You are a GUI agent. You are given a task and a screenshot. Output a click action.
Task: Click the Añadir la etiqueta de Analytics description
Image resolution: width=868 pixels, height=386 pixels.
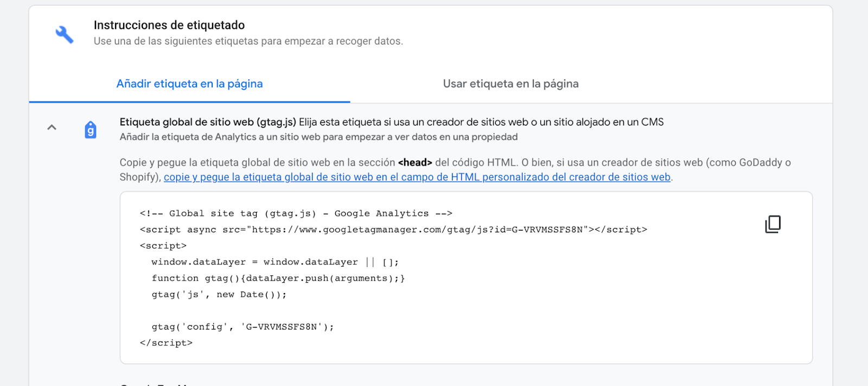[318, 137]
